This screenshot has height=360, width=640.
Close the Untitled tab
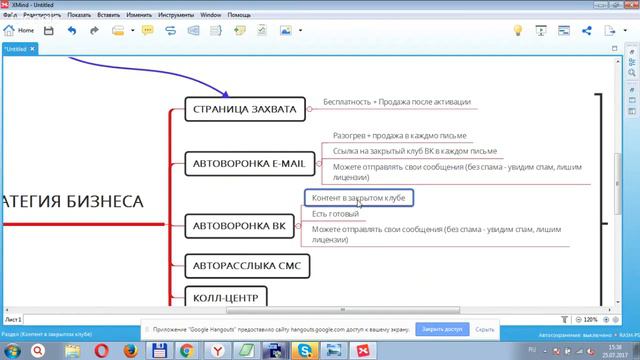tap(33, 49)
